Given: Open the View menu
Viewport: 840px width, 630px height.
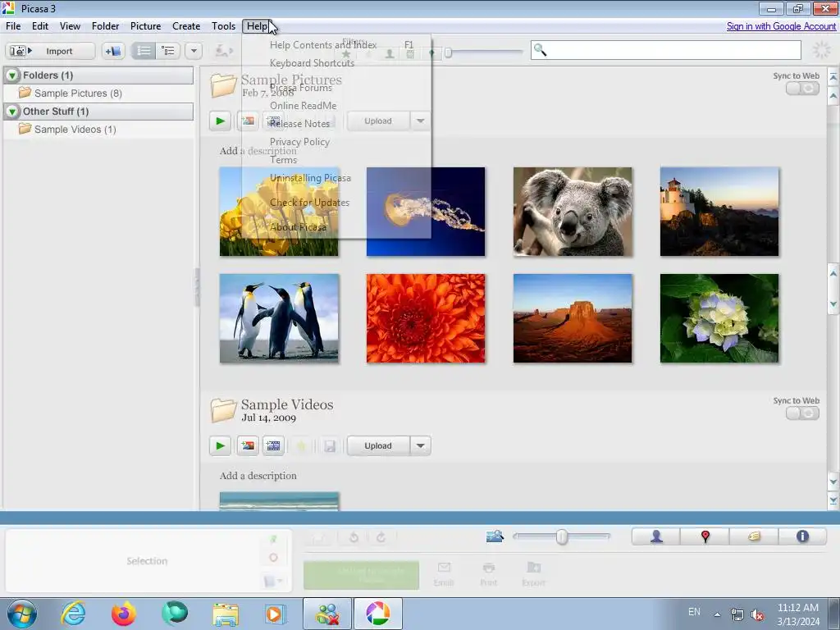Looking at the screenshot, I should pyautogui.click(x=71, y=25).
